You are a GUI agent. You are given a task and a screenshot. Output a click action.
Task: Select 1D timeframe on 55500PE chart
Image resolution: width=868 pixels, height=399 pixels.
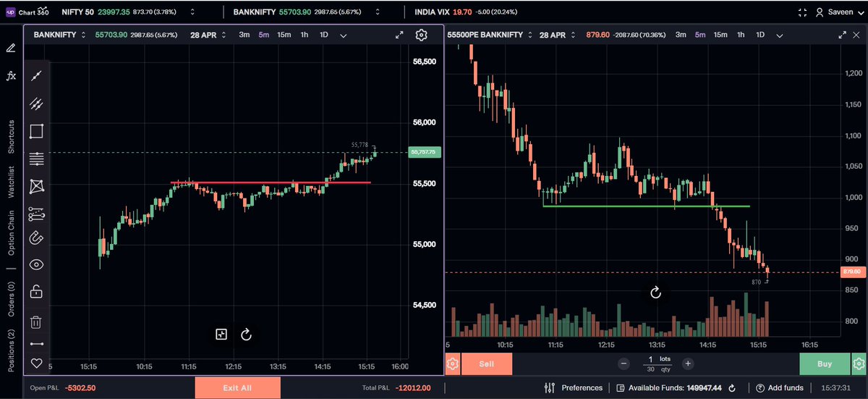coord(759,35)
